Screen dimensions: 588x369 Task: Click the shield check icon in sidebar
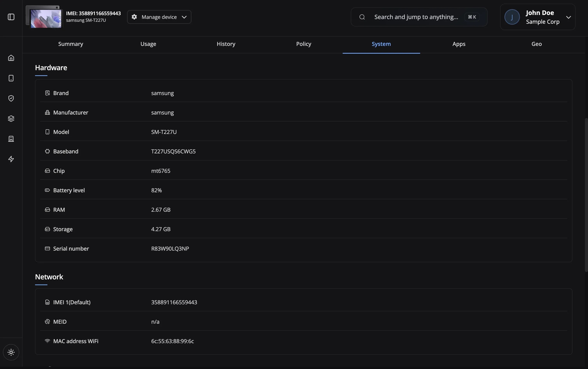point(11,98)
